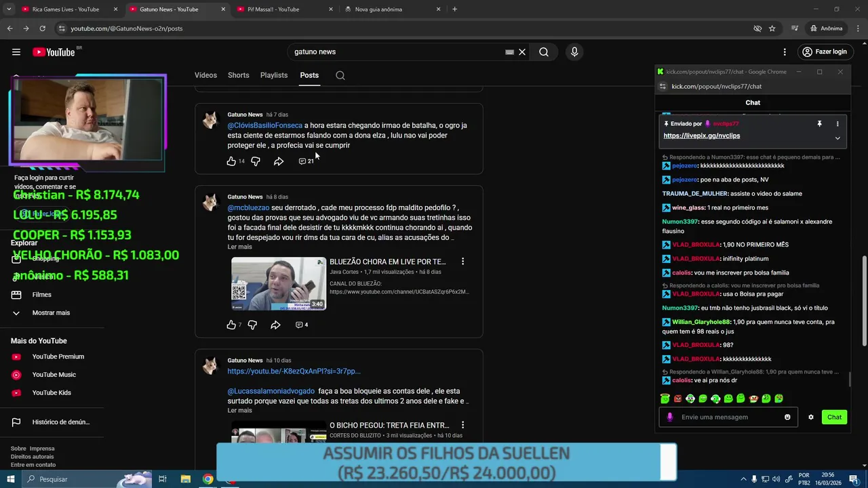Focus the 'Envie uma mensagem' chat field
868x488 pixels.
pos(729,418)
